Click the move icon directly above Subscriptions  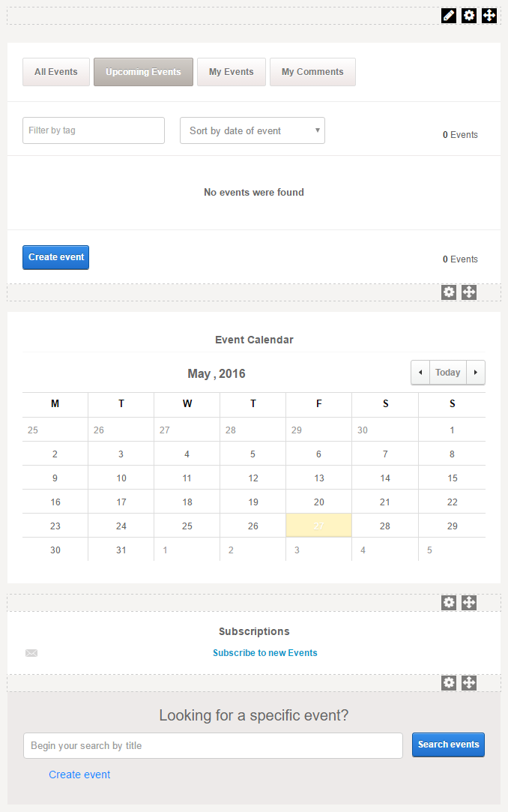(469, 602)
